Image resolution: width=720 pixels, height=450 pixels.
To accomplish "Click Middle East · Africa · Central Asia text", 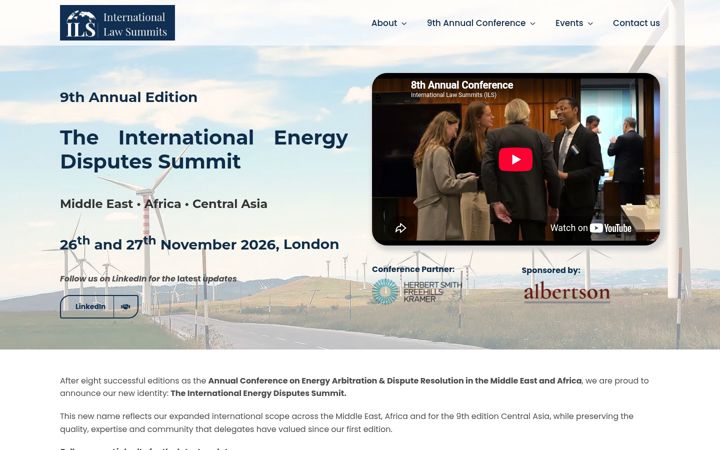I will click(163, 204).
